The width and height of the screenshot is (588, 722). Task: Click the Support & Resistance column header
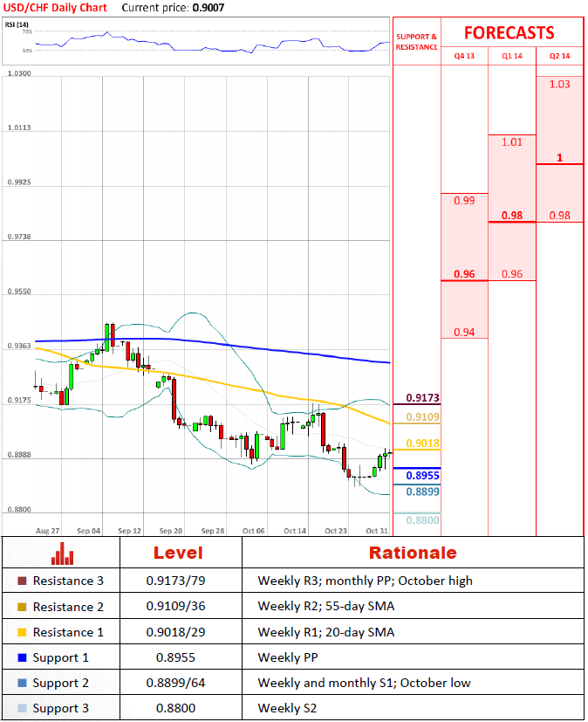[417, 42]
